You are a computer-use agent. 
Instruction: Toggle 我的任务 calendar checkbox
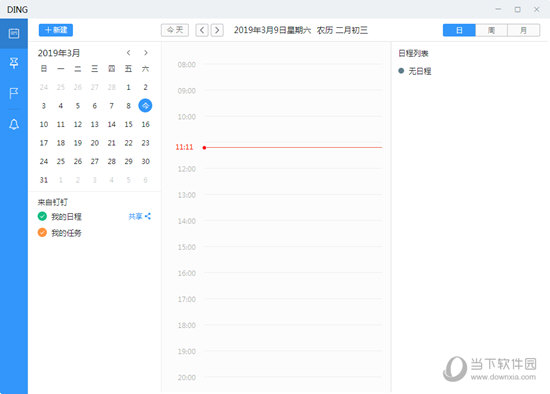[42, 232]
